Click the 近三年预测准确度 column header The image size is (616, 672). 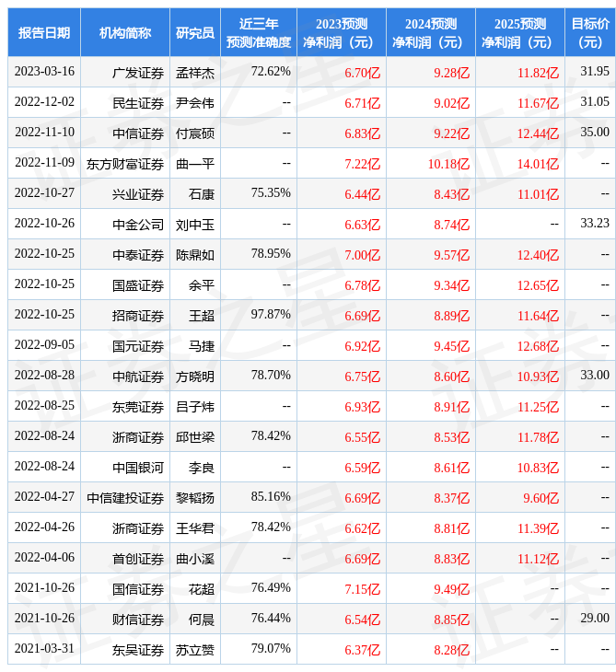click(x=259, y=32)
